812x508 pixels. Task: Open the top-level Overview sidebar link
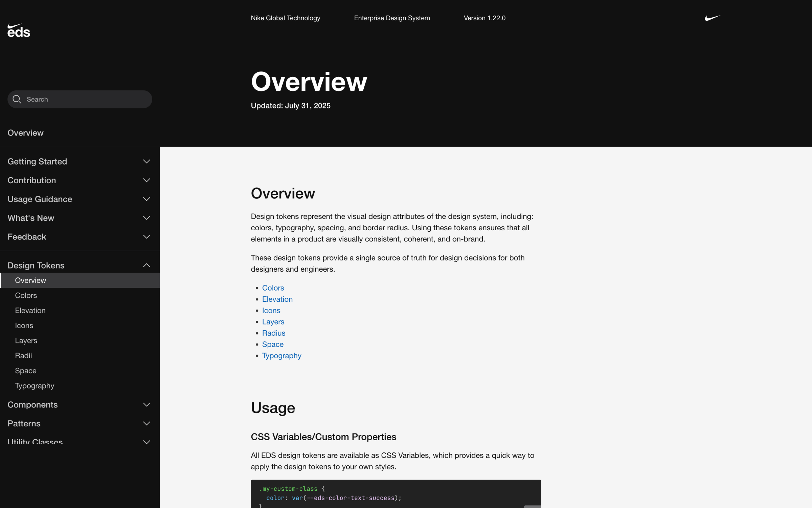coord(25,133)
